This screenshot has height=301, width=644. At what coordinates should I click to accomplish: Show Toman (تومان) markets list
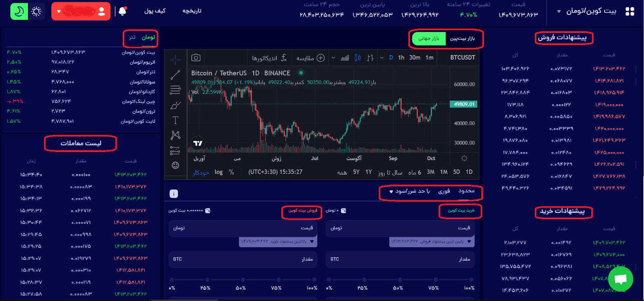(x=148, y=37)
